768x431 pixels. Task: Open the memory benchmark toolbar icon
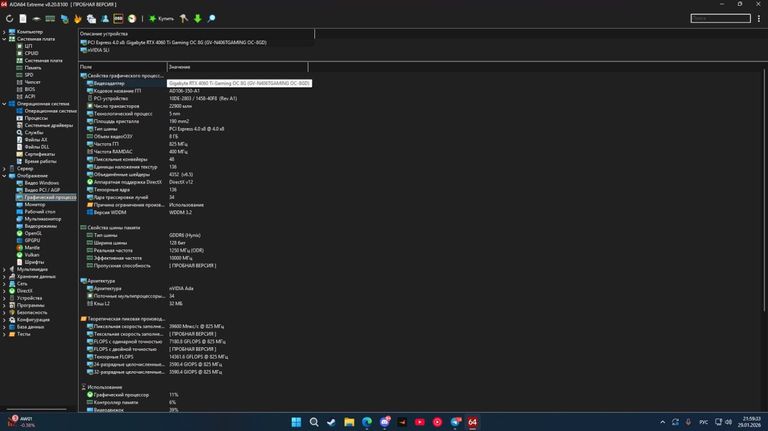click(50, 19)
